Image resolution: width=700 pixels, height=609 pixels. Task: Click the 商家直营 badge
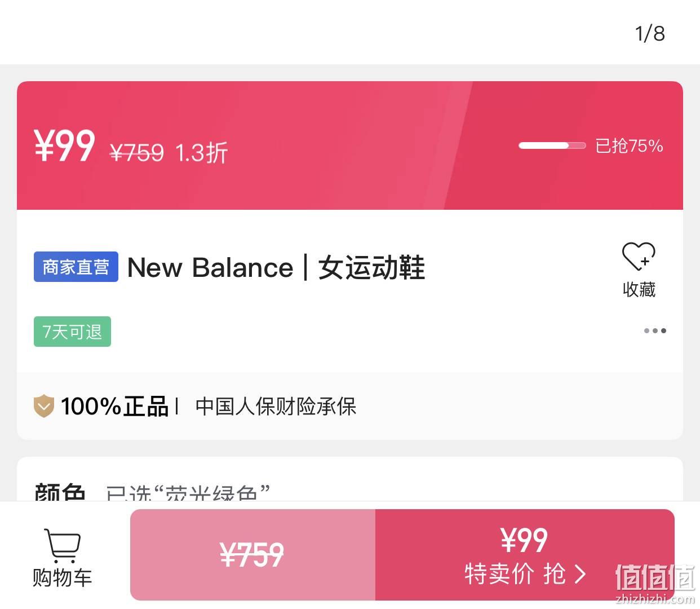tap(76, 267)
